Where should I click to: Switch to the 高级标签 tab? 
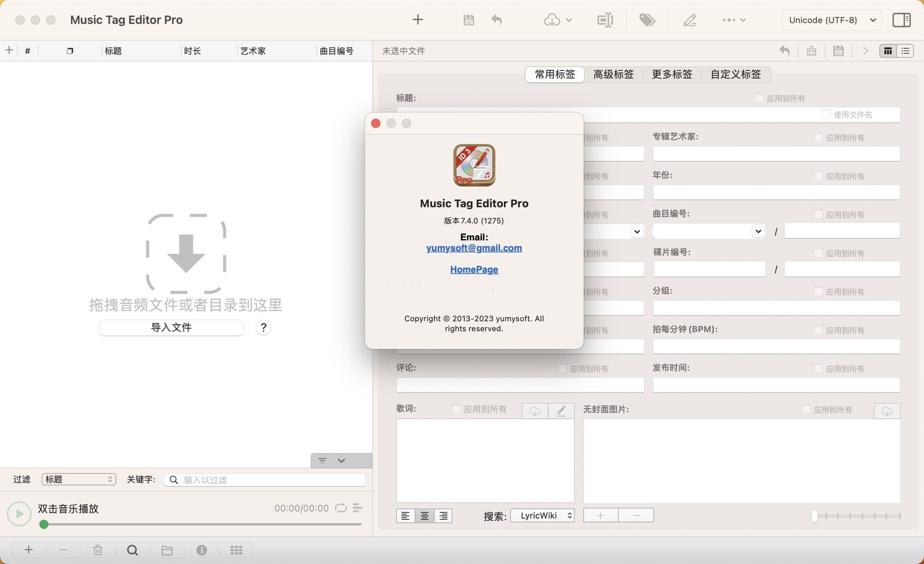coord(613,75)
